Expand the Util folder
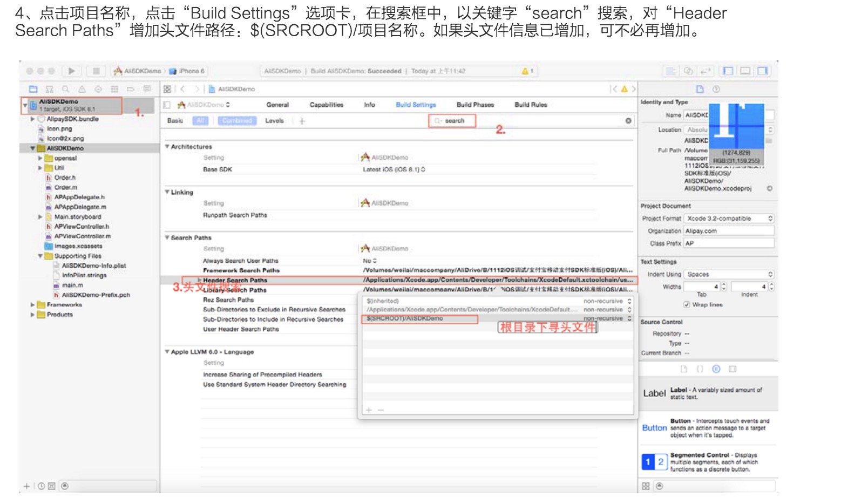 pyautogui.click(x=40, y=168)
